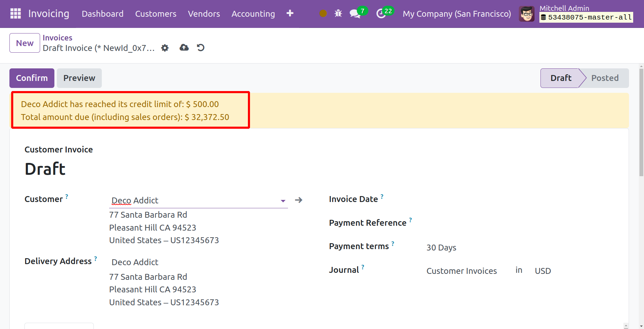Click delivery 'Pleasant Hill CA 94523' line
Image resolution: width=644 pixels, height=329 pixels.
(x=153, y=289)
